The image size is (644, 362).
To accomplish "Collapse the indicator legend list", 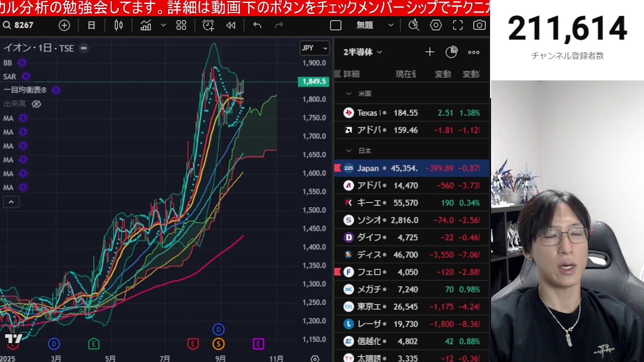I will click(11, 202).
